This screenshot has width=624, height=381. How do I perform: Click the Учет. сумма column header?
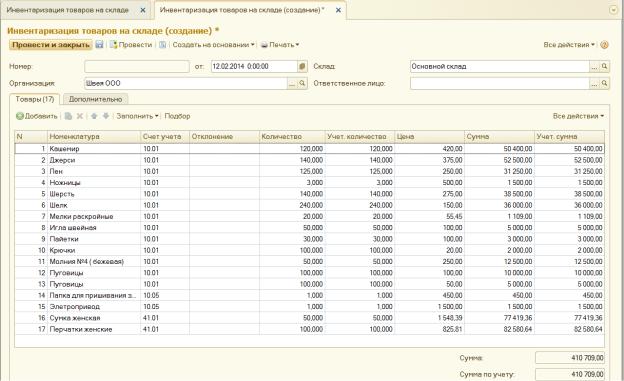click(569, 137)
